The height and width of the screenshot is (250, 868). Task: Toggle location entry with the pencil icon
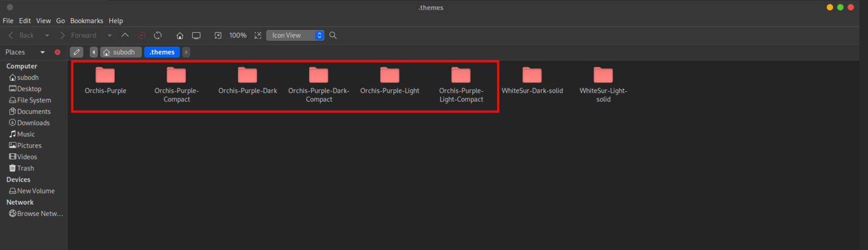pos(77,52)
